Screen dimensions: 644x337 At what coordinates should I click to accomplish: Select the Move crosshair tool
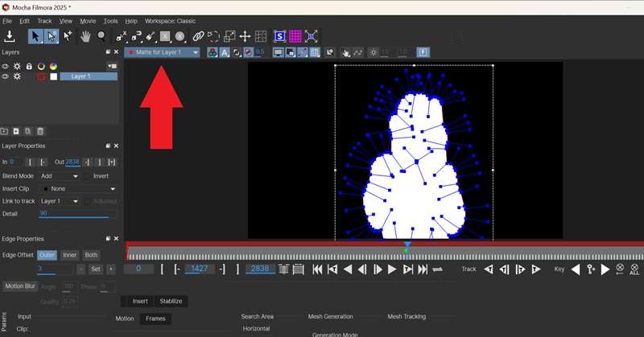coord(245,36)
